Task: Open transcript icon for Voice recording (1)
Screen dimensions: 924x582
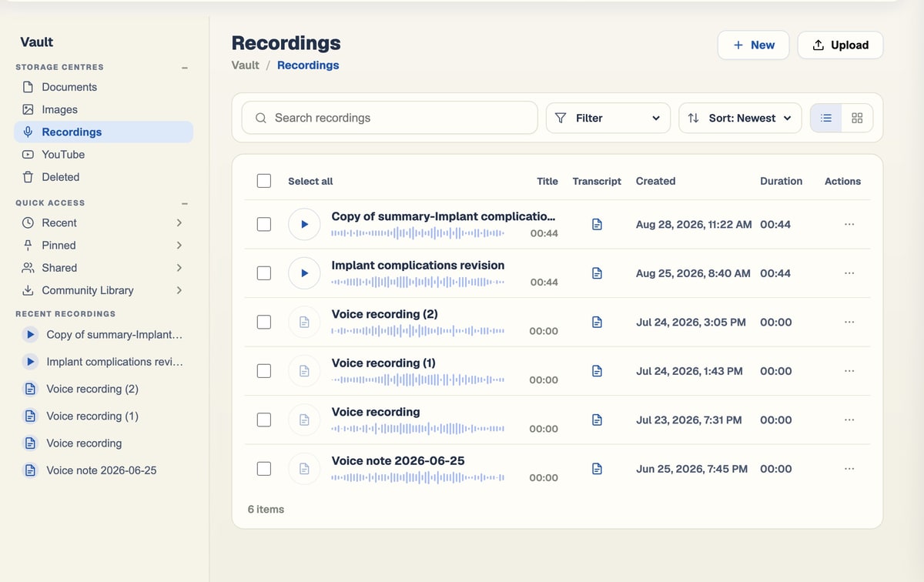Action: click(597, 371)
